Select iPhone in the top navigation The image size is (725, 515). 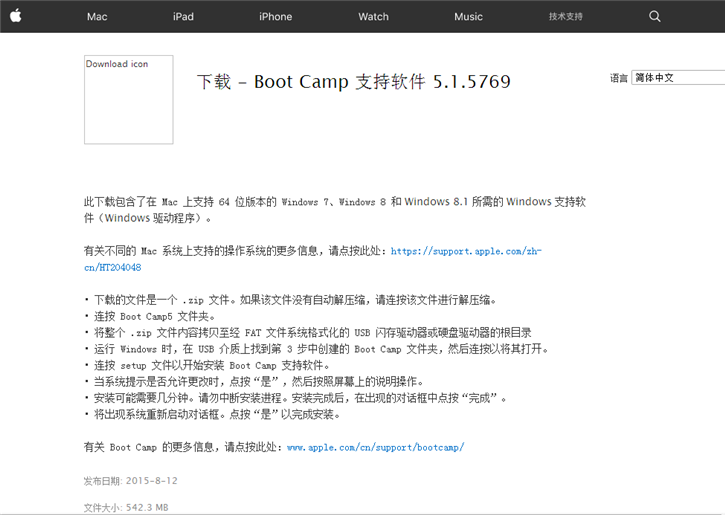[275, 17]
